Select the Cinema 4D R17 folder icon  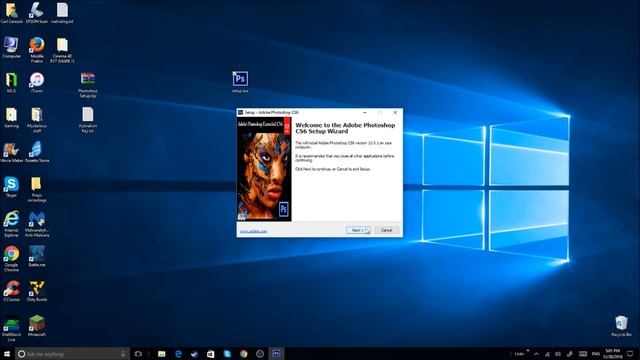62,49
